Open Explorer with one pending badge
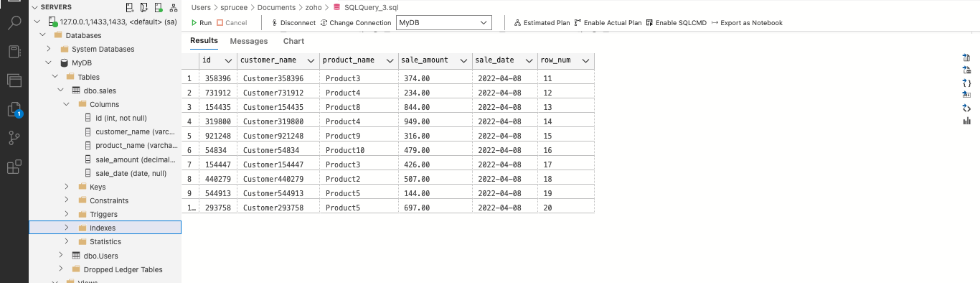980x283 pixels. (x=14, y=109)
